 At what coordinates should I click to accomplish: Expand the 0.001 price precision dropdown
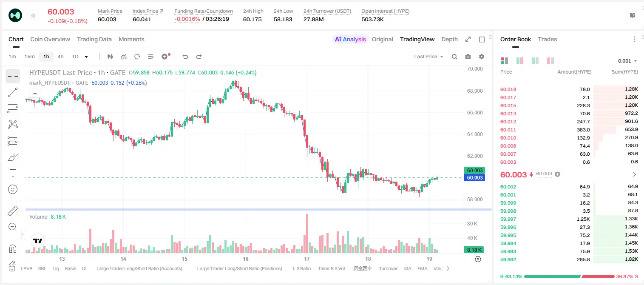[627, 61]
